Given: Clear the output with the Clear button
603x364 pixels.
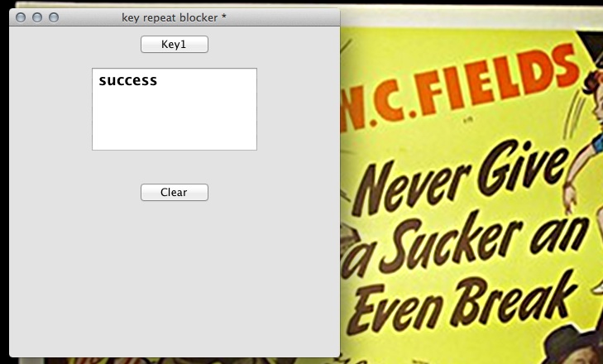Looking at the screenshot, I should [175, 192].
